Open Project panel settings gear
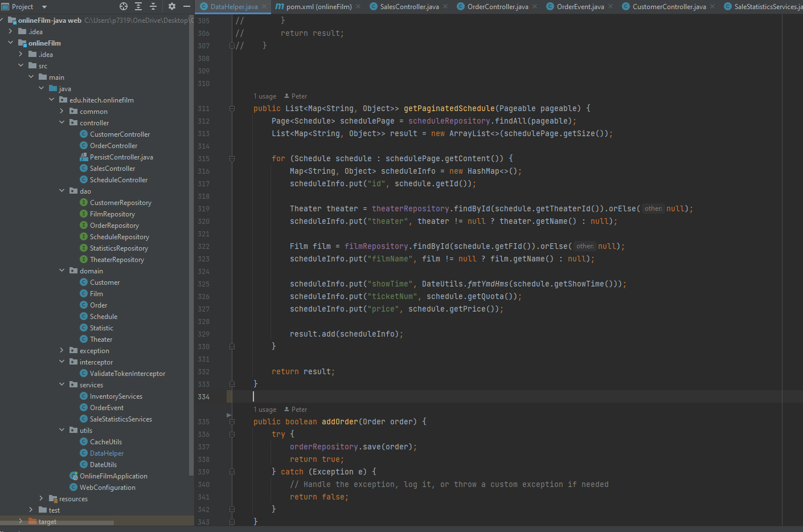This screenshot has width=803, height=532. point(171,6)
